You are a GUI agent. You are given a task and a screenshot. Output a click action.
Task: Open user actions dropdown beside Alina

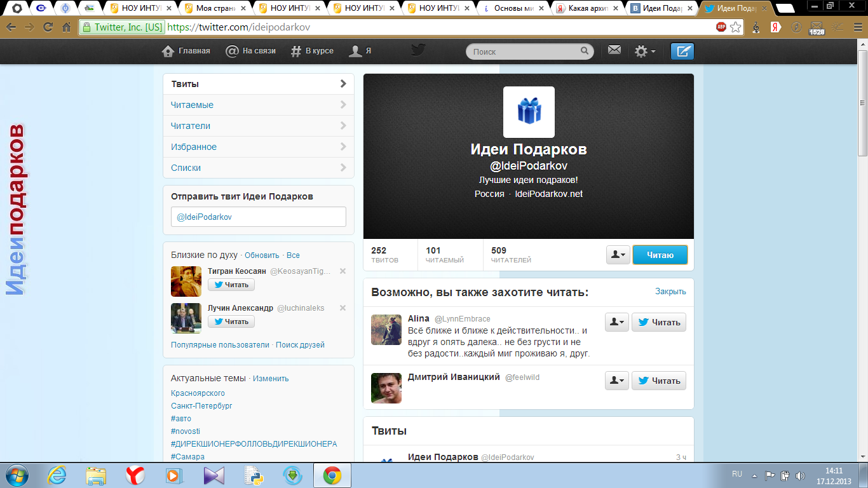point(617,322)
